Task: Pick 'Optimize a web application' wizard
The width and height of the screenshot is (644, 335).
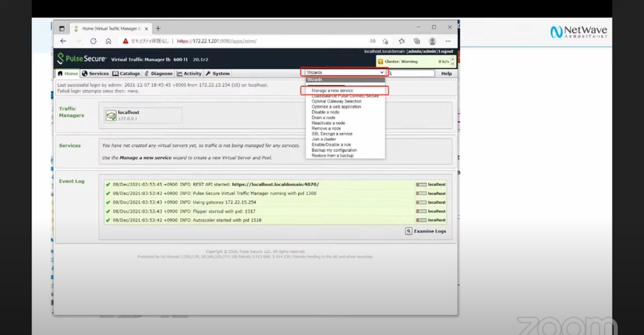Action: click(x=336, y=107)
